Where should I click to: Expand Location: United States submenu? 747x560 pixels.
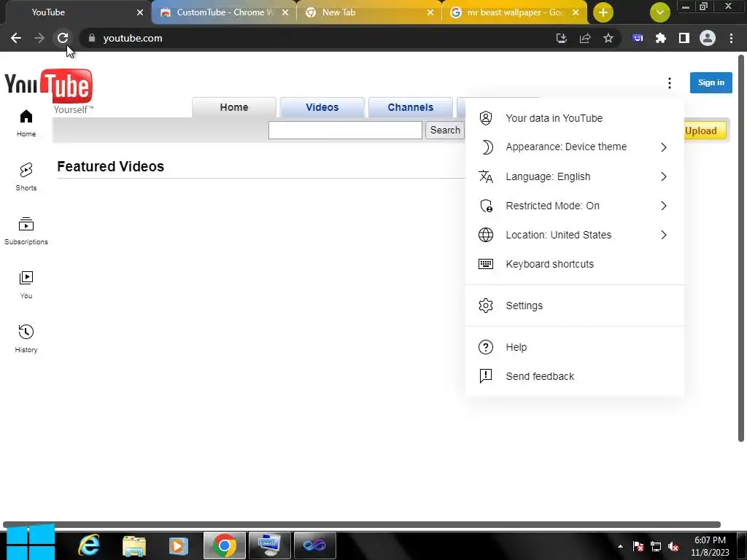point(575,235)
